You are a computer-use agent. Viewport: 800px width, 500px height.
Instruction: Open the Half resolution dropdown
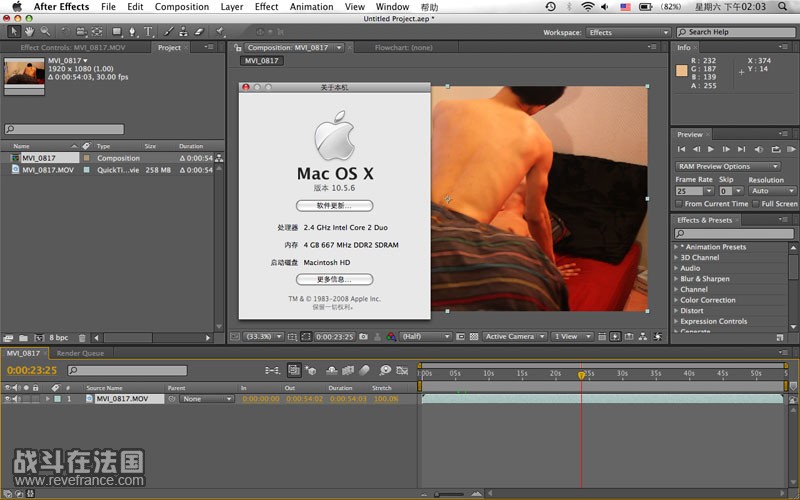point(426,337)
